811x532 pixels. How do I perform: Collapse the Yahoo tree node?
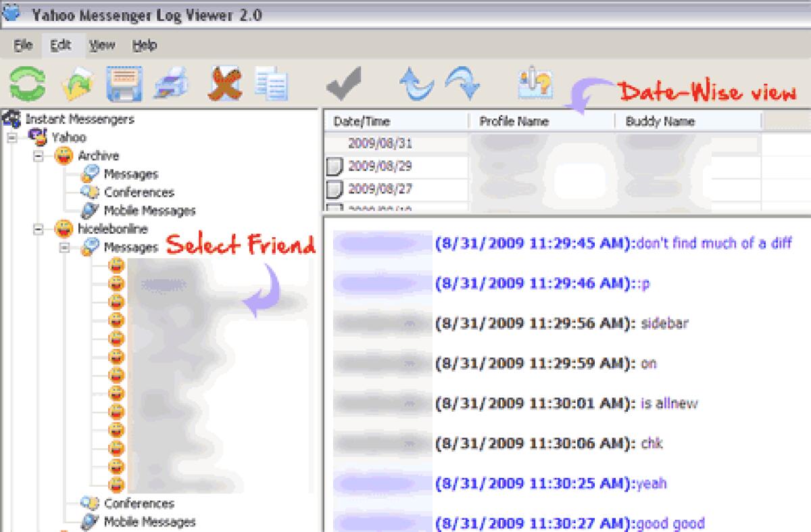pyautogui.click(x=12, y=138)
